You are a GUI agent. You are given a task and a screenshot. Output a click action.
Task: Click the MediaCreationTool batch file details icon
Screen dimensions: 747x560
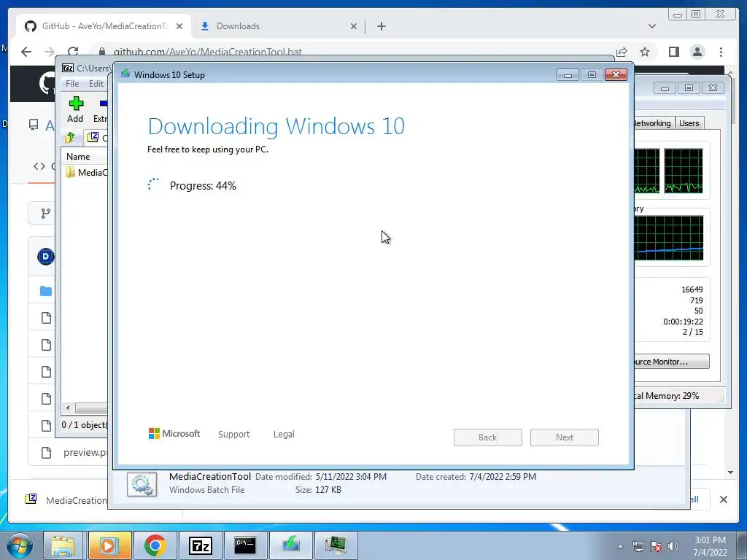click(142, 484)
